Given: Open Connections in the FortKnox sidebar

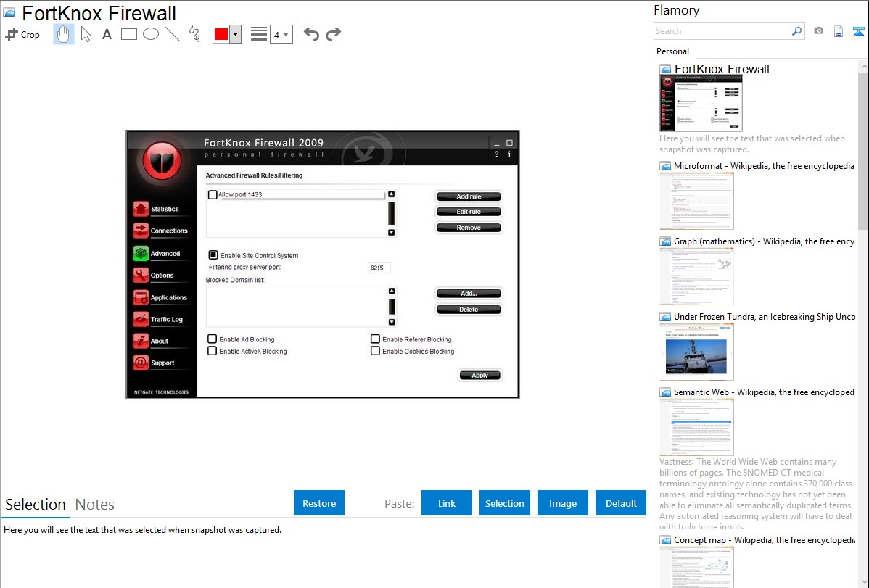Looking at the screenshot, I should [x=161, y=231].
